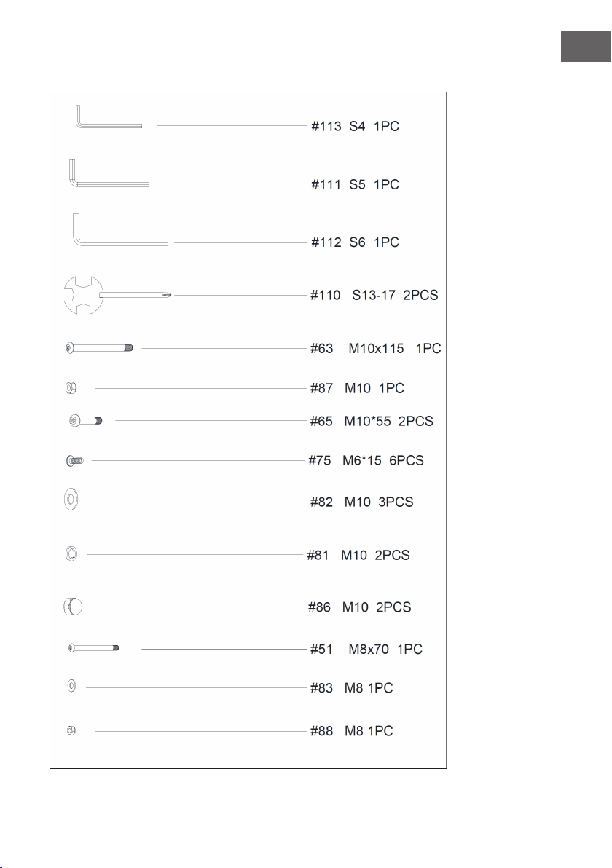Click the '#110 S13-17 2PCS' label
The width and height of the screenshot is (612, 868).
(x=374, y=295)
